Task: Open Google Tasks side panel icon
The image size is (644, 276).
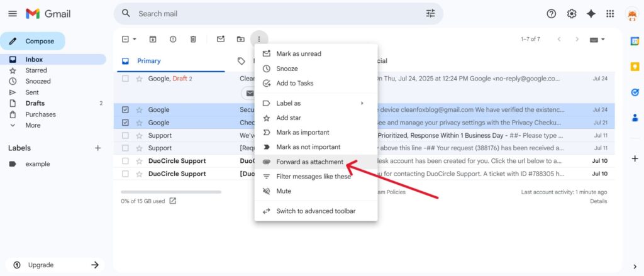Action: click(x=635, y=92)
